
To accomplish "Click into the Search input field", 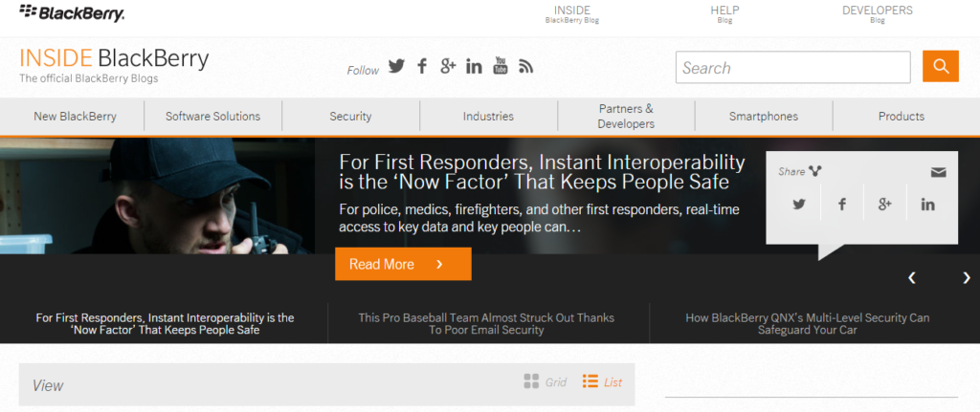I will pyautogui.click(x=792, y=67).
